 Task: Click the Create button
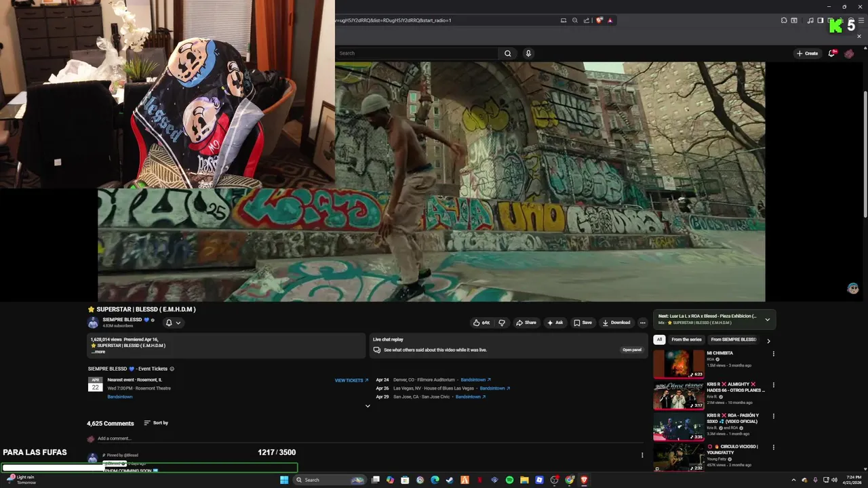click(x=808, y=54)
